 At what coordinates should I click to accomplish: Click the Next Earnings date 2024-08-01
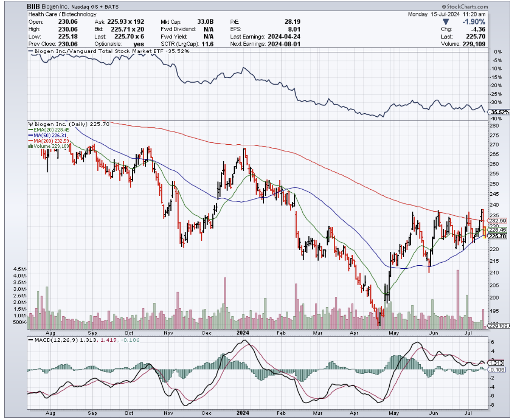point(284,44)
